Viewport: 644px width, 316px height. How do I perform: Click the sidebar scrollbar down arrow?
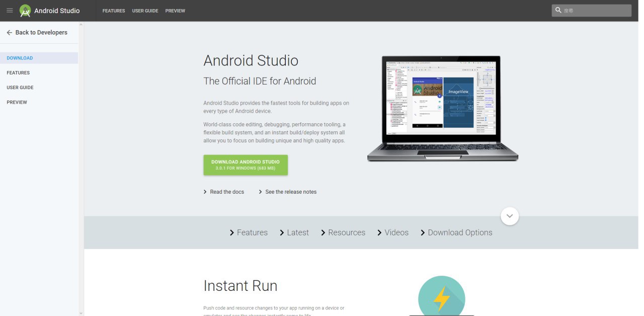point(81,312)
